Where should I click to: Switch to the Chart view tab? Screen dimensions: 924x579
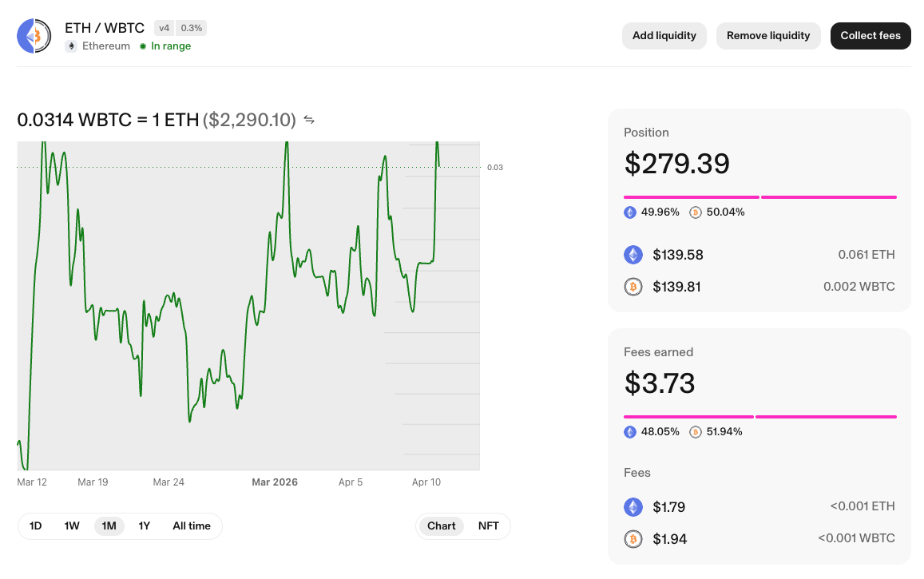(441, 526)
